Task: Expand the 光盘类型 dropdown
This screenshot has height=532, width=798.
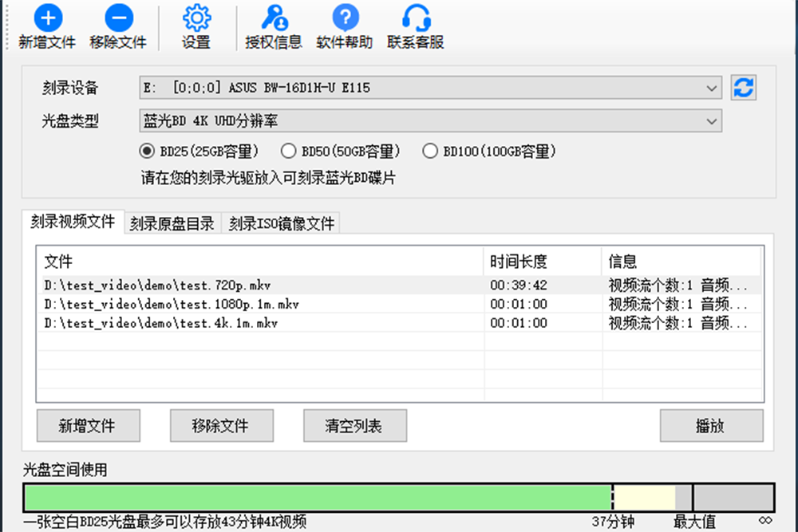Action: pyautogui.click(x=711, y=121)
